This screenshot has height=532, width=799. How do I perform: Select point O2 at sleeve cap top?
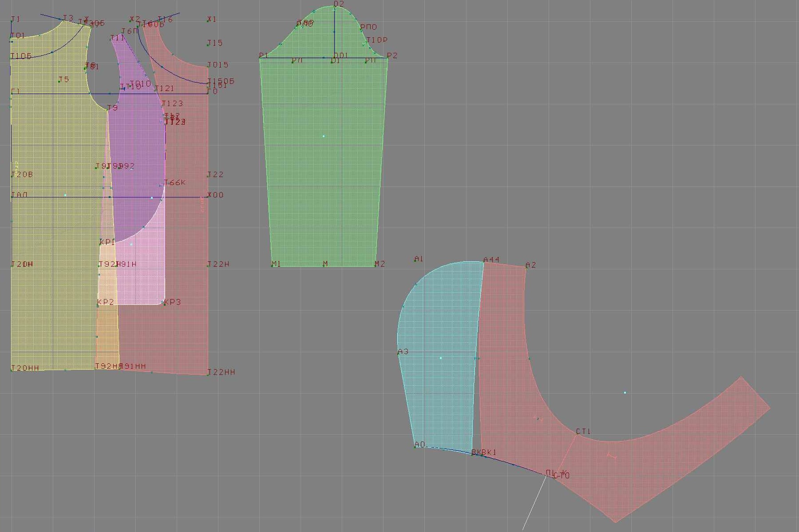point(334,7)
